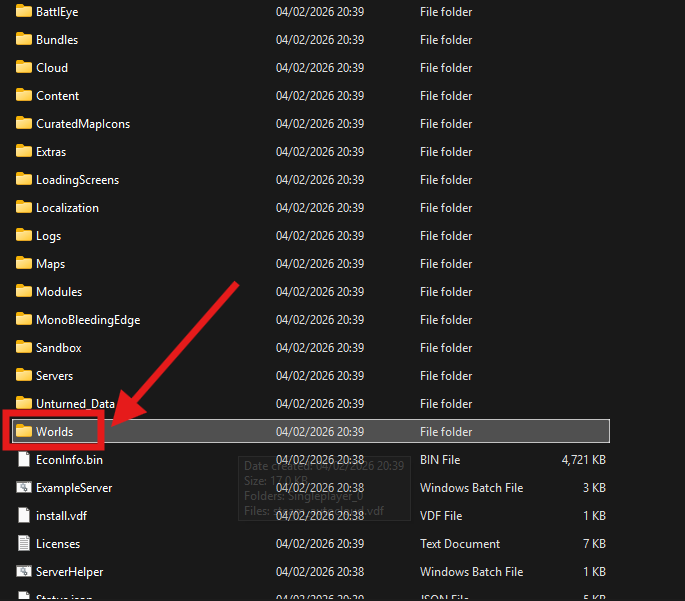Screen dimensions: 685x601
Task: Click the BattlEye folder icon
Action: click(x=24, y=11)
